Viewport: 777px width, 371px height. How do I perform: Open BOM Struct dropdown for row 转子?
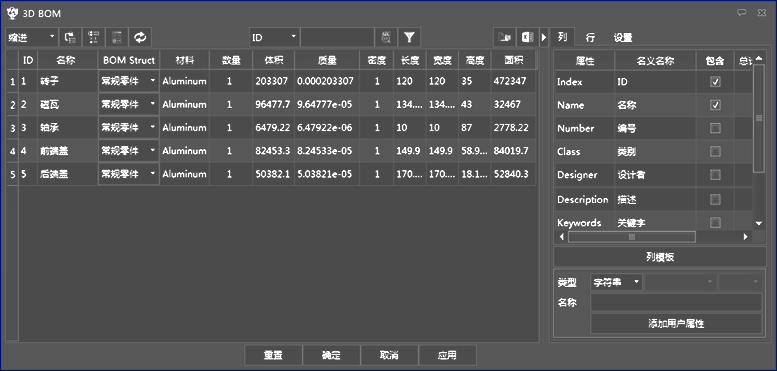129,81
